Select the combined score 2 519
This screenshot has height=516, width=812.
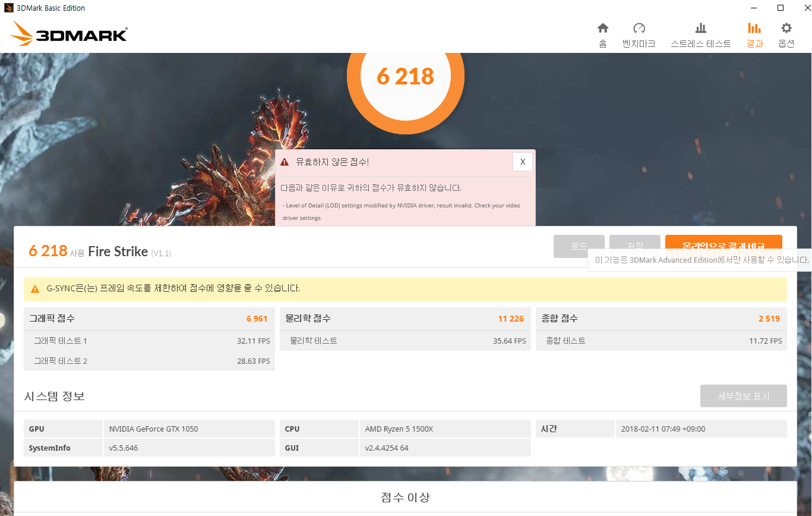tap(769, 319)
